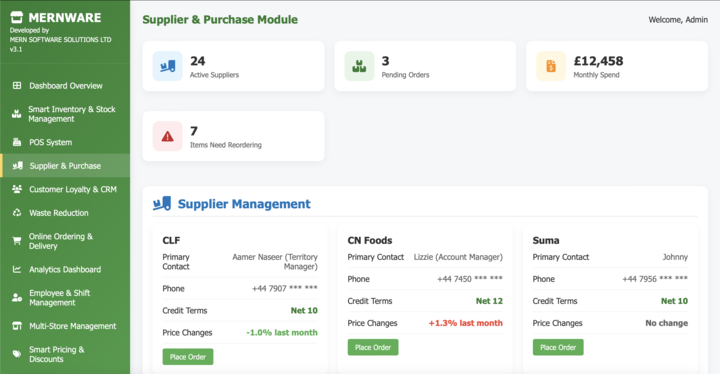The image size is (720, 374).
Task: Click the -1.0% last month price change
Action: pyautogui.click(x=282, y=332)
